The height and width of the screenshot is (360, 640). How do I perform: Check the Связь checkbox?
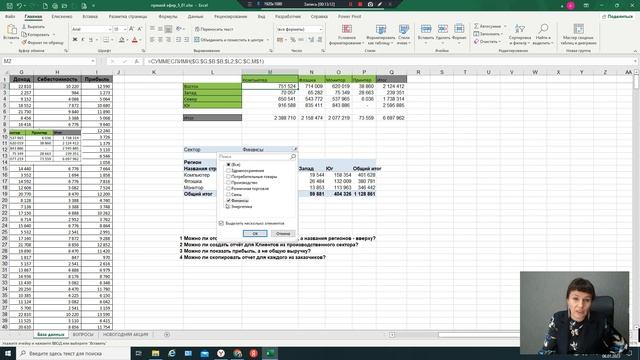(229, 195)
